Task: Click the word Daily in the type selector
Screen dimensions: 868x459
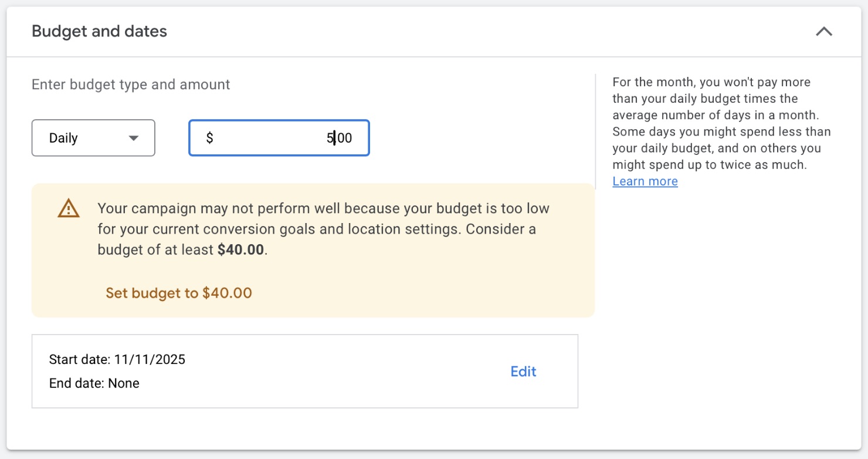Action: pos(63,139)
